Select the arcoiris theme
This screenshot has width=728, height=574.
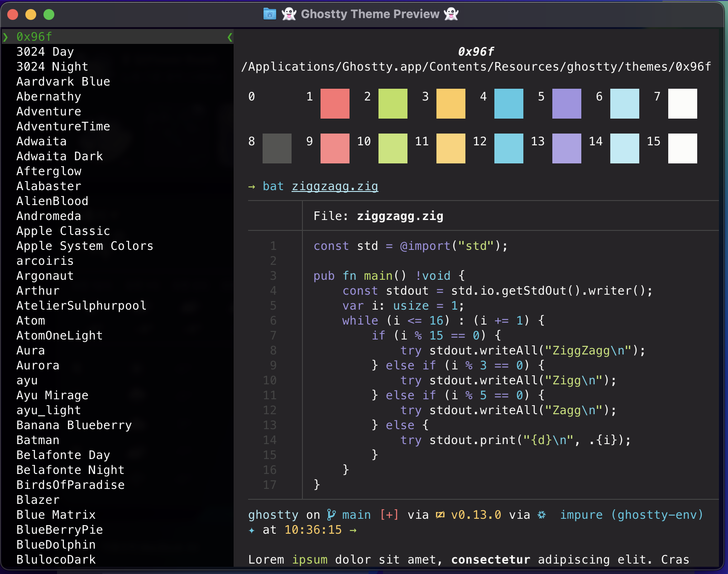[x=45, y=261]
